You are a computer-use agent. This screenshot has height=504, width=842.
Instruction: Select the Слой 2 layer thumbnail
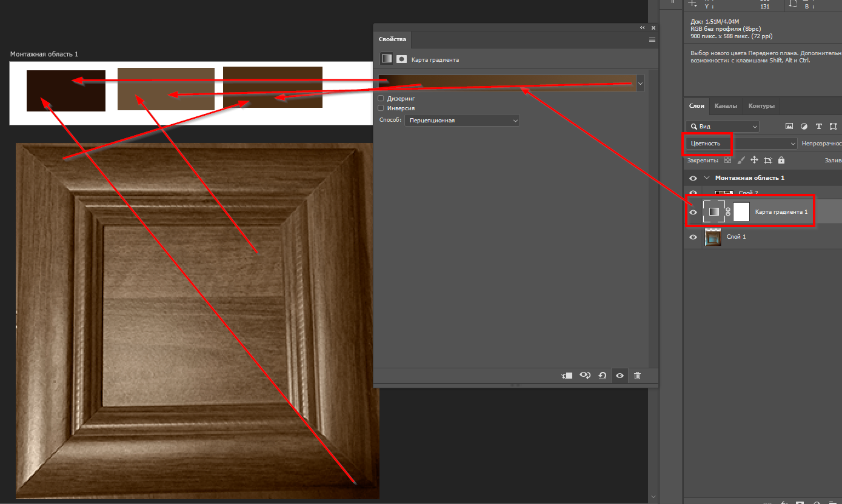724,193
